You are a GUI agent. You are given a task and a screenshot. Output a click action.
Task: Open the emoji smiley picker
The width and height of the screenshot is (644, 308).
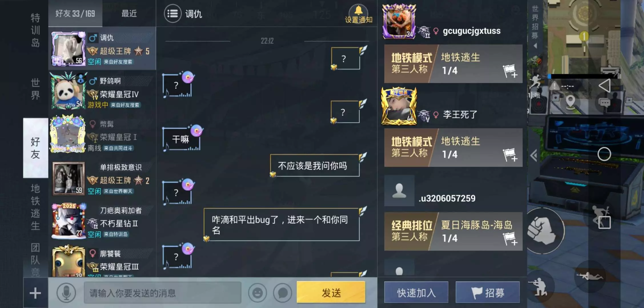pos(257,293)
